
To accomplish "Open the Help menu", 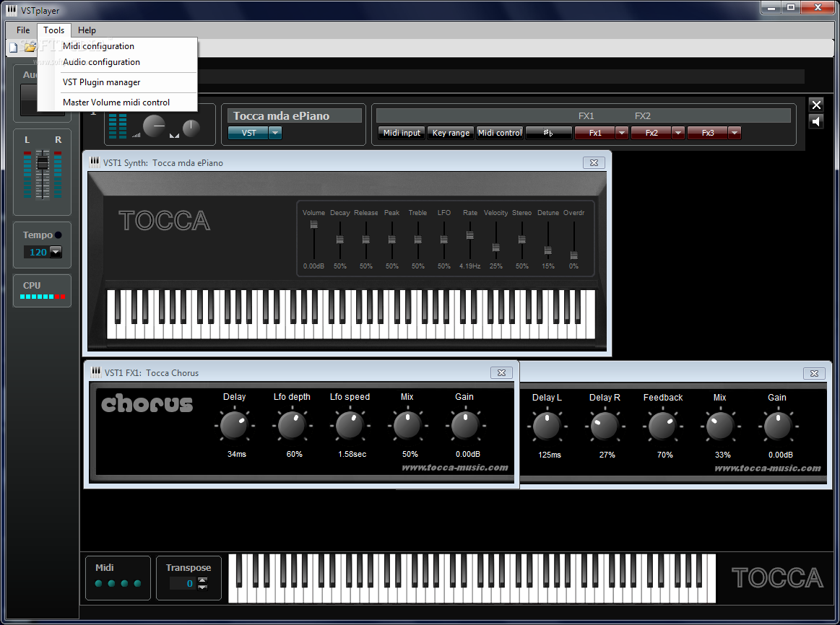I will point(87,30).
